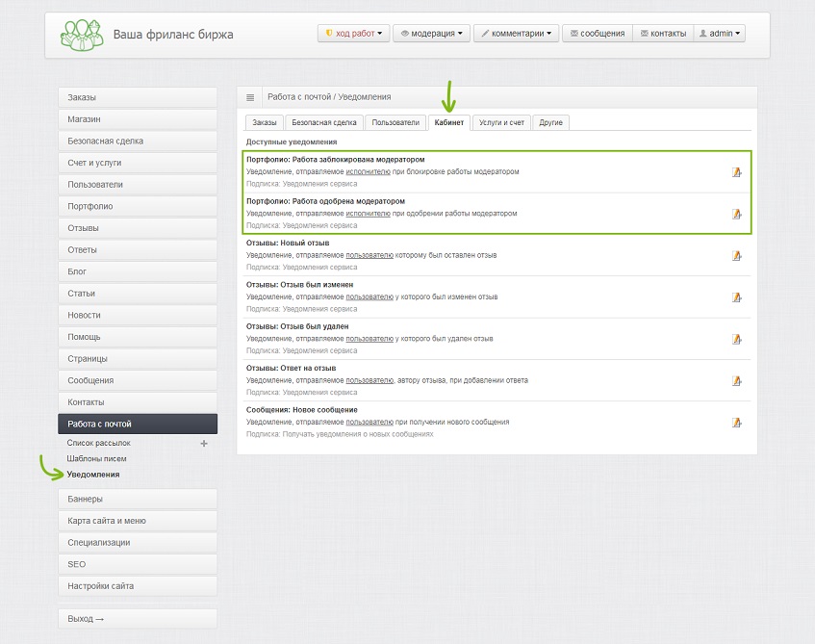
Task: Edit the 'Новое сообщение' notification
Action: (736, 423)
